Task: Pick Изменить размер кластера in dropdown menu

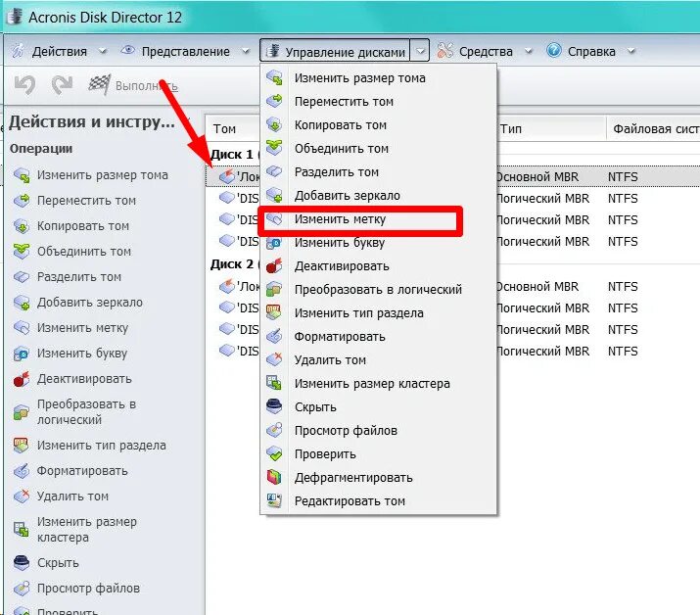Action: coord(378,384)
